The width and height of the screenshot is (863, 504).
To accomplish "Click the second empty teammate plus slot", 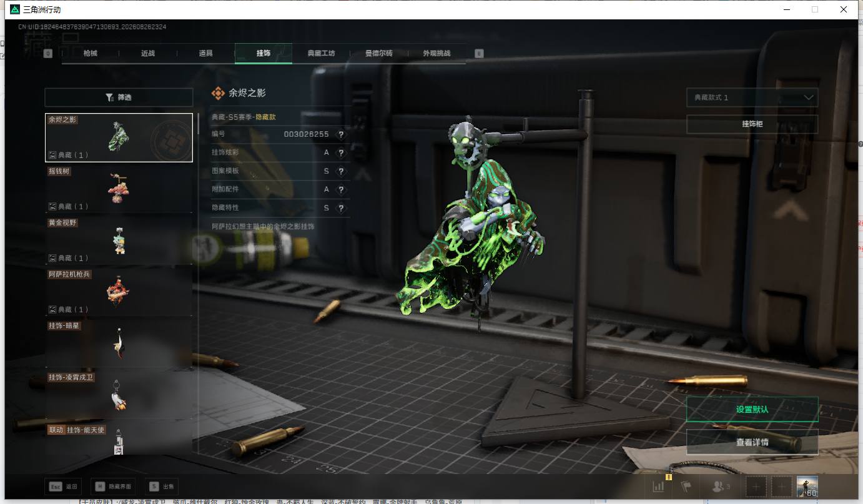I will click(x=781, y=487).
